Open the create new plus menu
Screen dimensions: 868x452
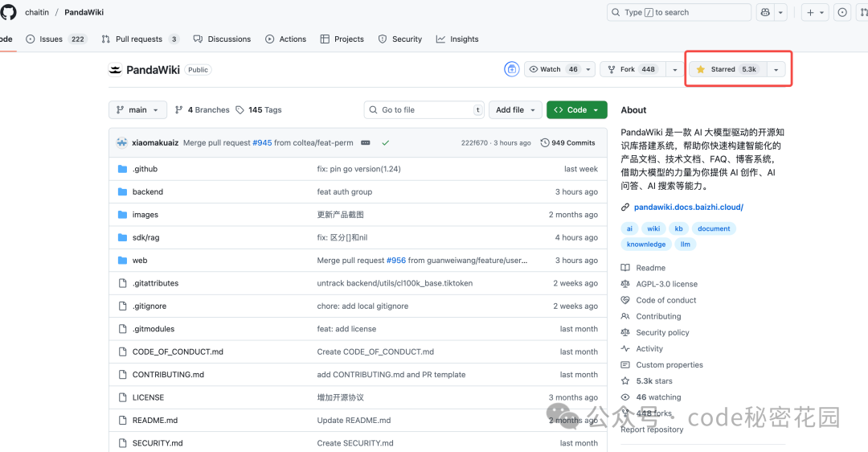pos(815,12)
